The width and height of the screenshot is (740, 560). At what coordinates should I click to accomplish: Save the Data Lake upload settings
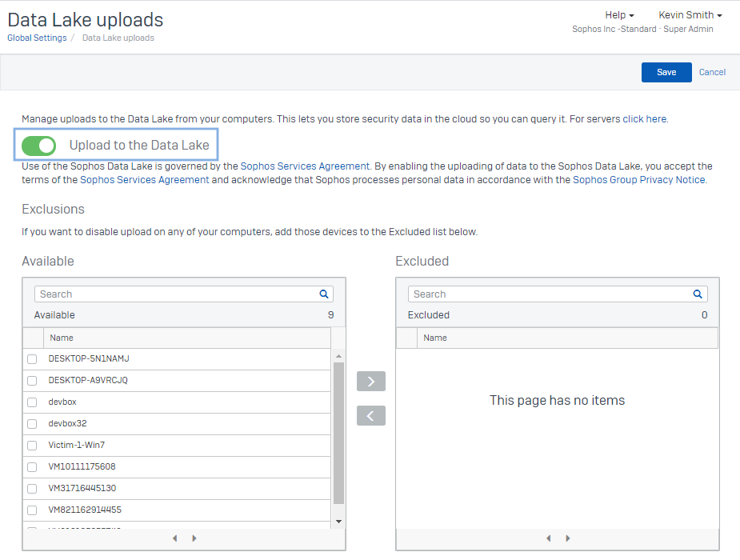click(666, 72)
